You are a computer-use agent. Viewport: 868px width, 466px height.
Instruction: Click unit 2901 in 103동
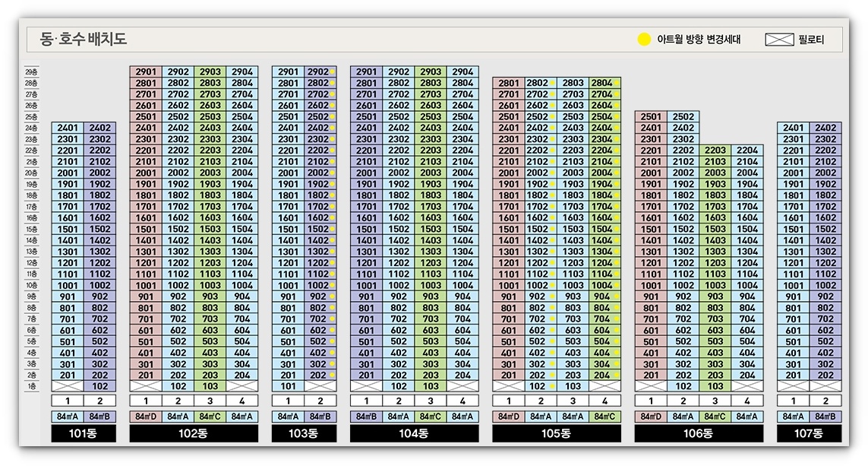point(288,72)
